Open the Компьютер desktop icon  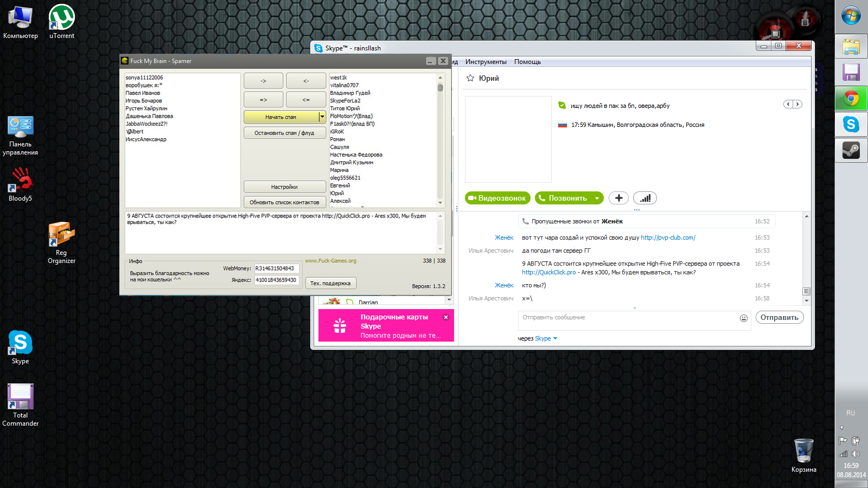(21, 22)
